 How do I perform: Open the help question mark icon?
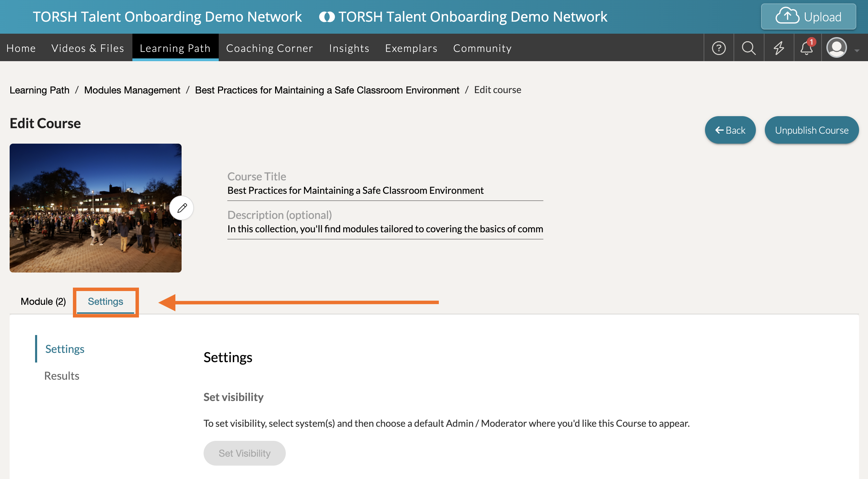coord(718,48)
